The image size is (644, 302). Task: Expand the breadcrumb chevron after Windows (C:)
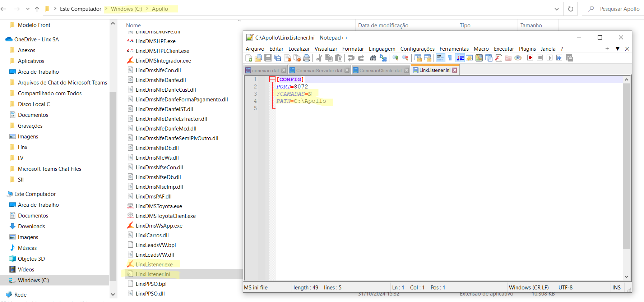tap(147, 9)
